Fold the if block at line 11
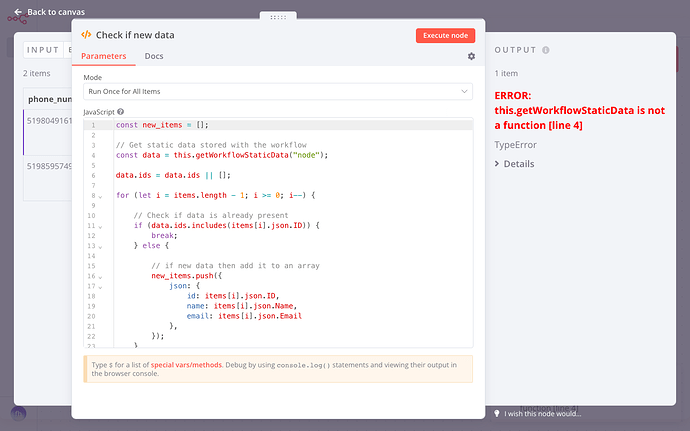The image size is (690, 431). point(100,226)
